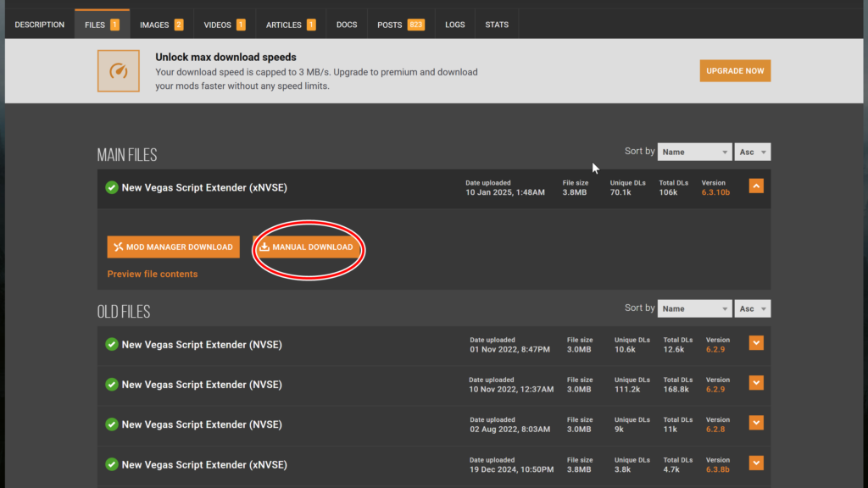
Task: Expand the xNVSE 6.3.8b old file
Action: pyautogui.click(x=756, y=463)
